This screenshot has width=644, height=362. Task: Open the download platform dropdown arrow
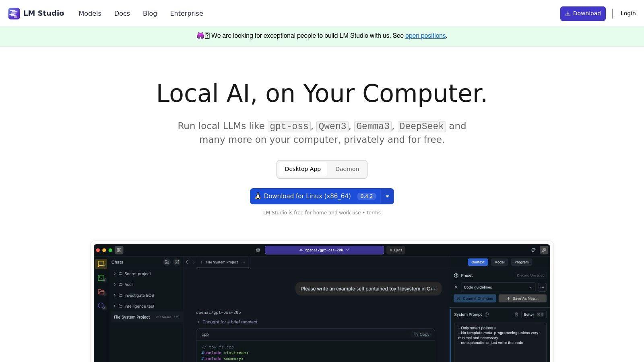387,196
